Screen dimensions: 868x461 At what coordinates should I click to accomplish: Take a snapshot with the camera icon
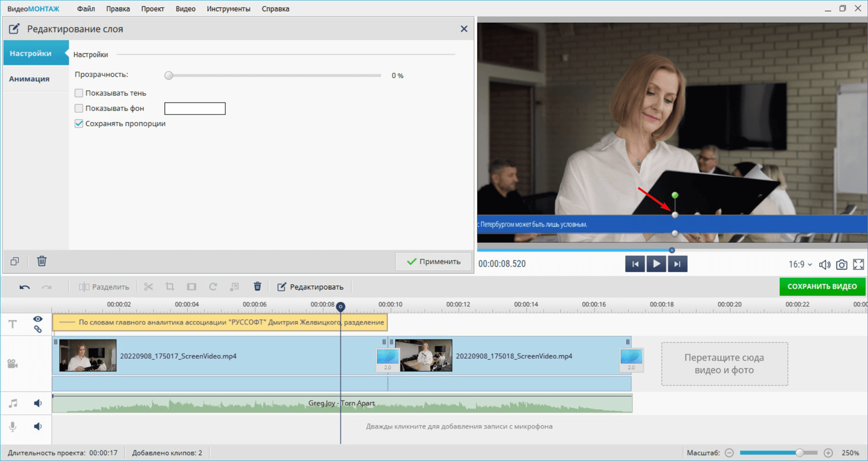(841, 264)
